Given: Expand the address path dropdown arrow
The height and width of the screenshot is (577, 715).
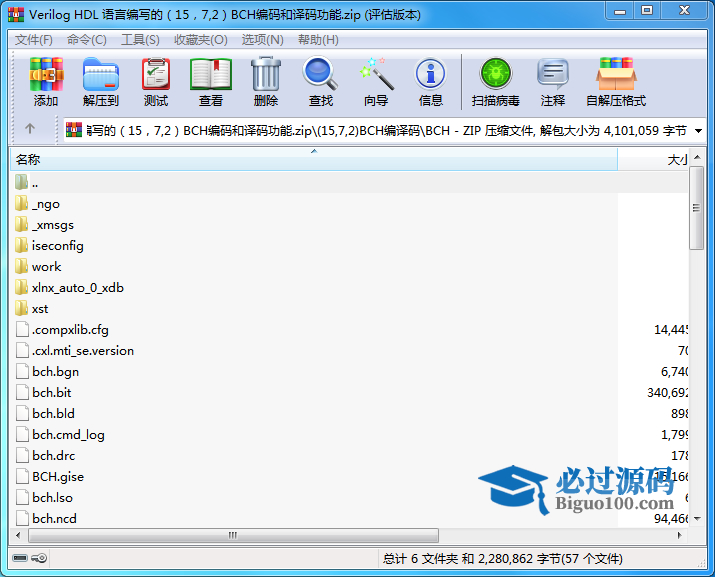Looking at the screenshot, I should 698,131.
